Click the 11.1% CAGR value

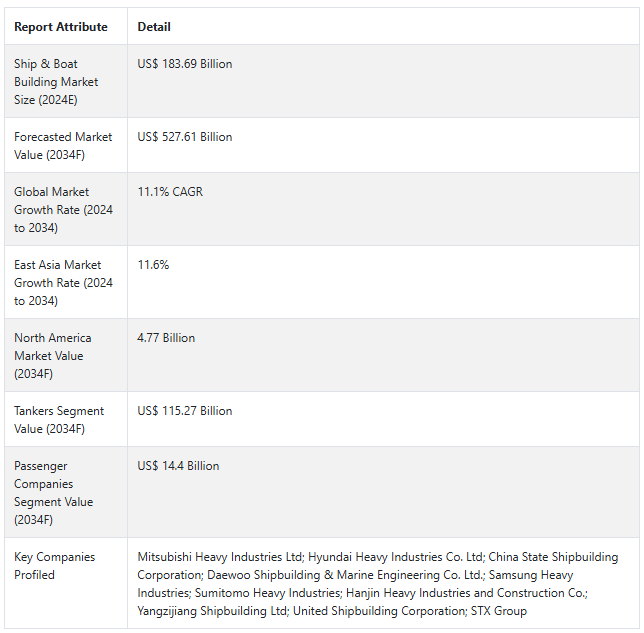click(170, 192)
